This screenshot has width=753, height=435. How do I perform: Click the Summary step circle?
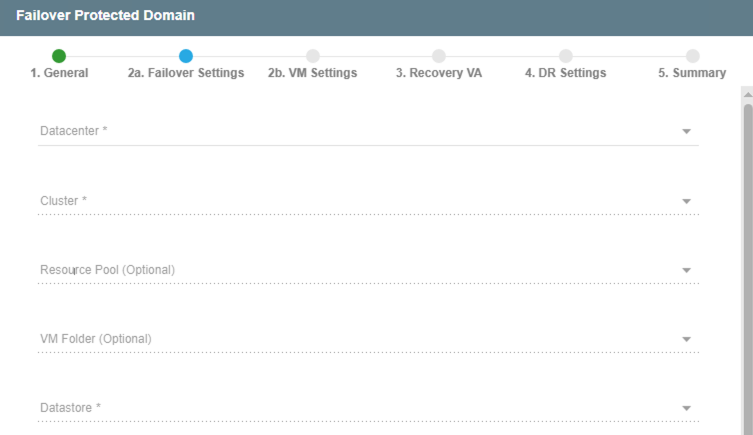[693, 56]
